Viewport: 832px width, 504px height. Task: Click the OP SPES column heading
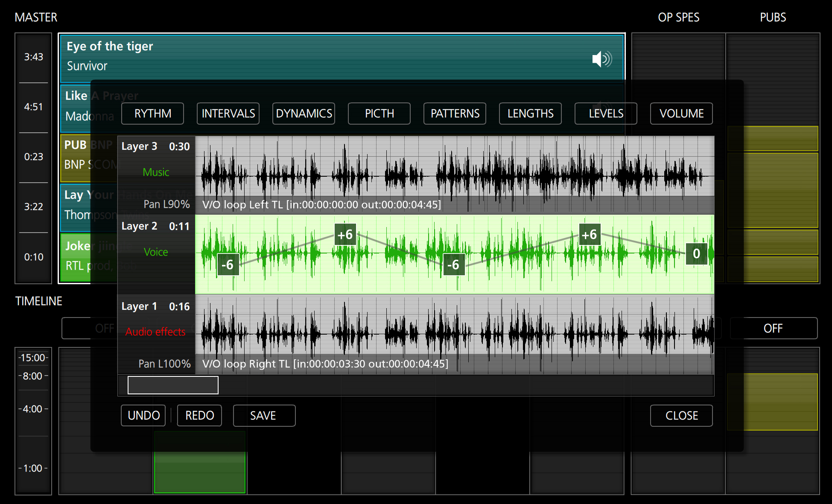[679, 17]
